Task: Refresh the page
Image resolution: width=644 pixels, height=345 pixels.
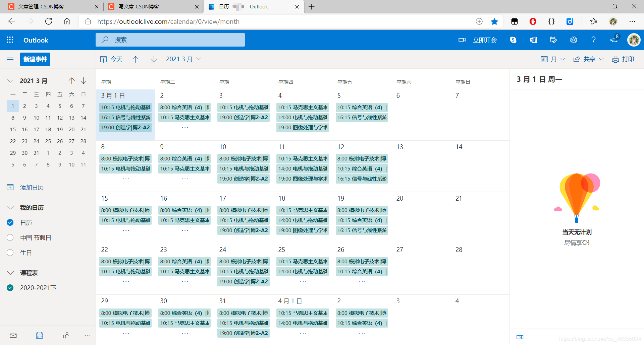Action: 49,21
